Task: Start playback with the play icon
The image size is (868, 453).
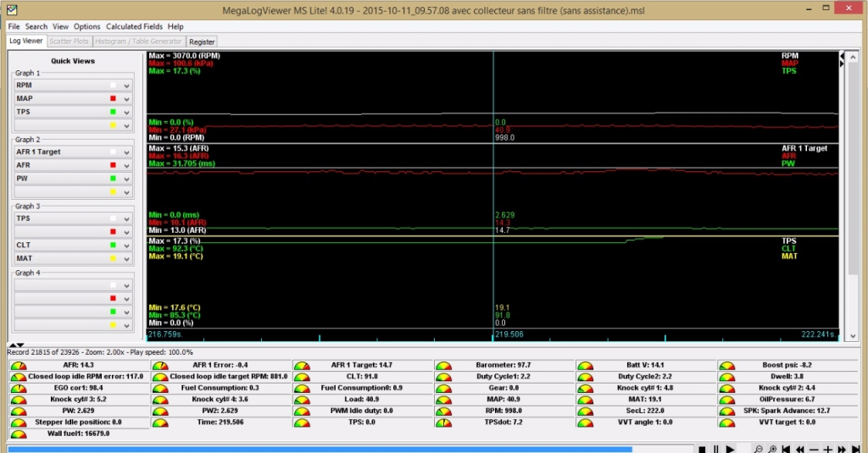Action: point(730,449)
